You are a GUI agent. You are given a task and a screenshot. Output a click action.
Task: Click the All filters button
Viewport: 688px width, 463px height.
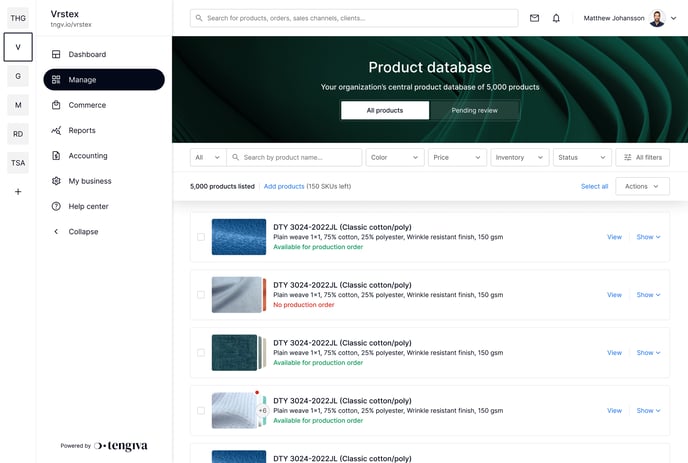tap(642, 158)
